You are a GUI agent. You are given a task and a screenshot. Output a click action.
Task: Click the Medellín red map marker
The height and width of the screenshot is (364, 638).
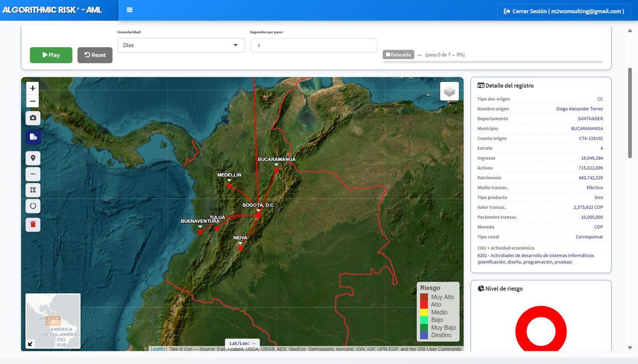[x=229, y=186]
